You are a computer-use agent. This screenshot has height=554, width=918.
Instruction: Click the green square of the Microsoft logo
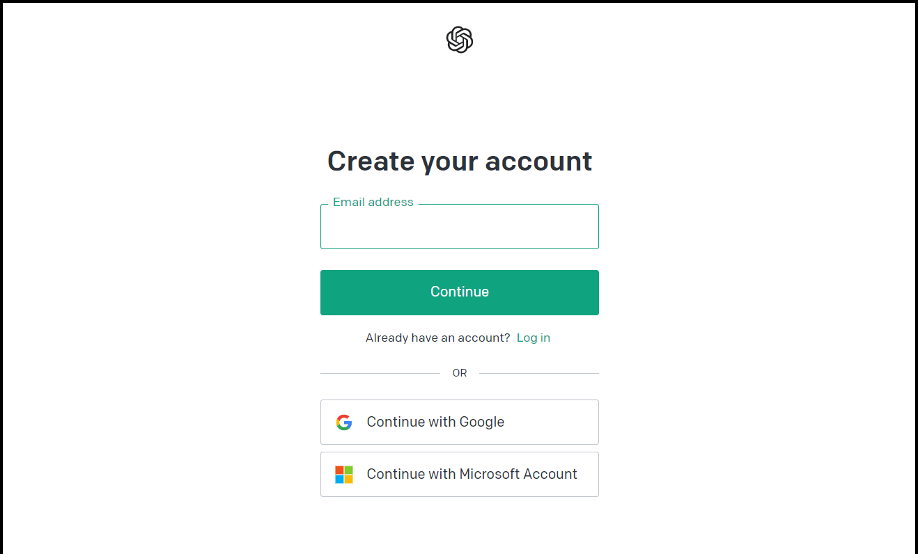pyautogui.click(x=349, y=470)
